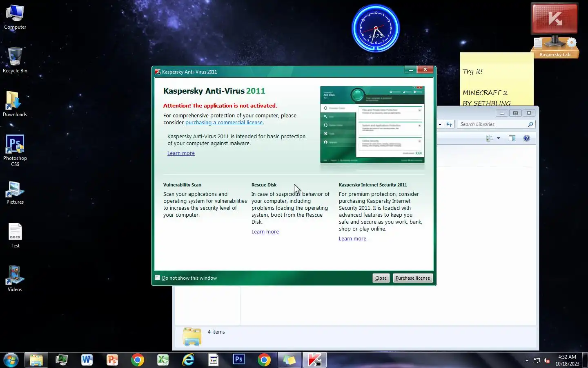Select the Pictures desktop shortcut
The image size is (588, 368).
coord(15,193)
